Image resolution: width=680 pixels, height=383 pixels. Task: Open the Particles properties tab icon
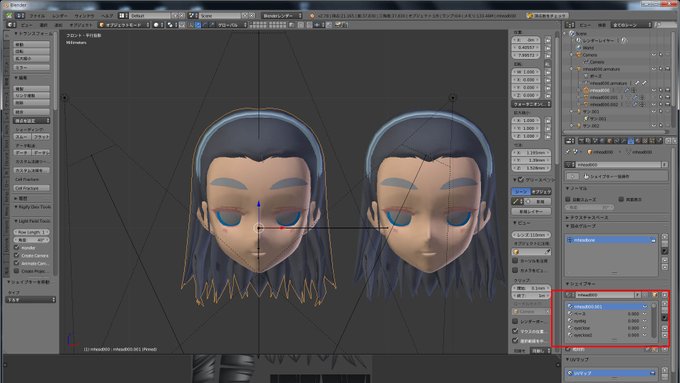coord(652,141)
